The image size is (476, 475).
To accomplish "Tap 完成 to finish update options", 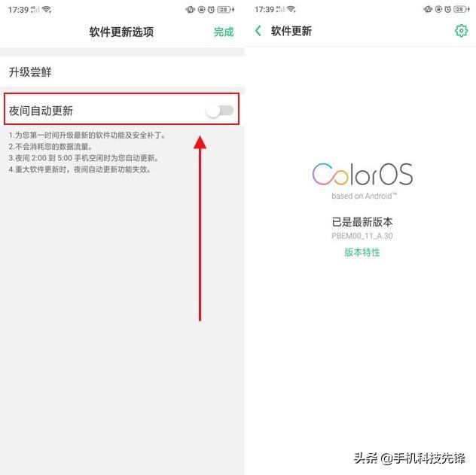I will coord(224,32).
